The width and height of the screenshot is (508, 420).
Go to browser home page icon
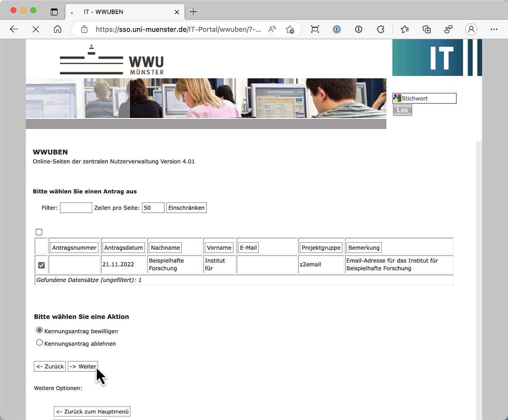click(x=58, y=29)
